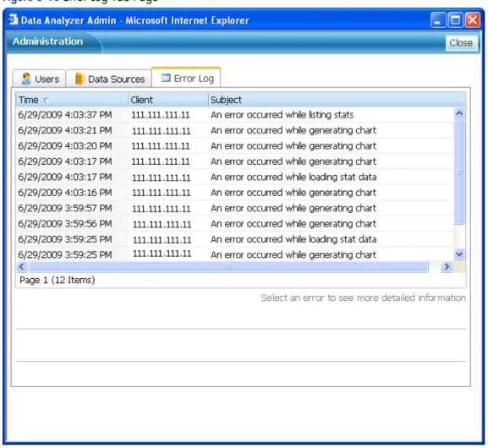Click the Error Log tab window icon
Screen dimensions: 488x448
166,78
